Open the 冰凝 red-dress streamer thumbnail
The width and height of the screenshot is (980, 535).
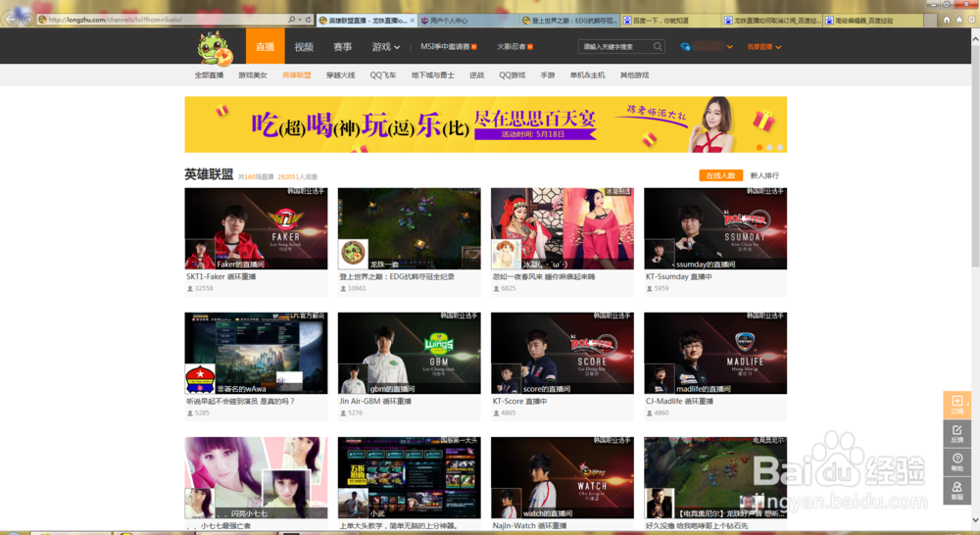point(563,228)
